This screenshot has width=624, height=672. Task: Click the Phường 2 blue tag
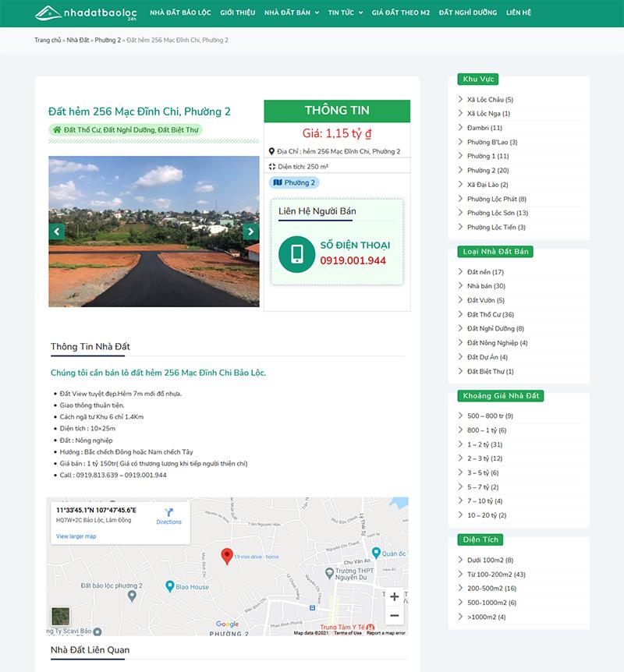point(294,182)
